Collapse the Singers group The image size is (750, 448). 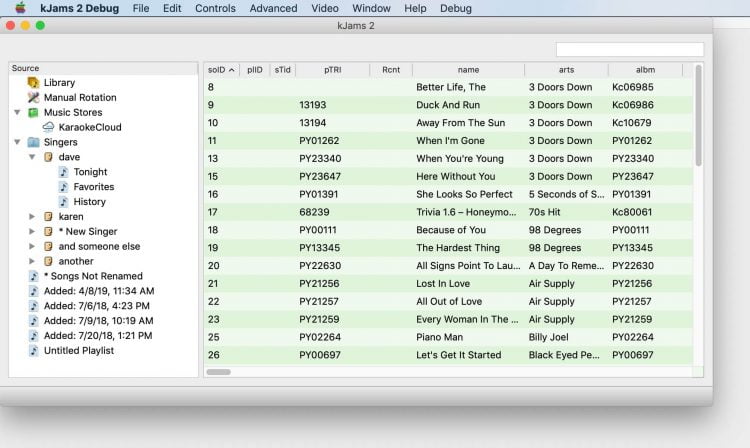pos(17,142)
